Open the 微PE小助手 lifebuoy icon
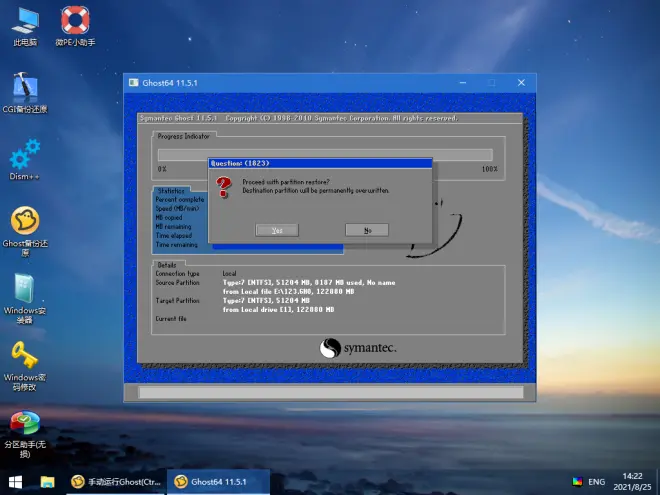Image resolution: width=660 pixels, height=495 pixels. tap(75, 26)
